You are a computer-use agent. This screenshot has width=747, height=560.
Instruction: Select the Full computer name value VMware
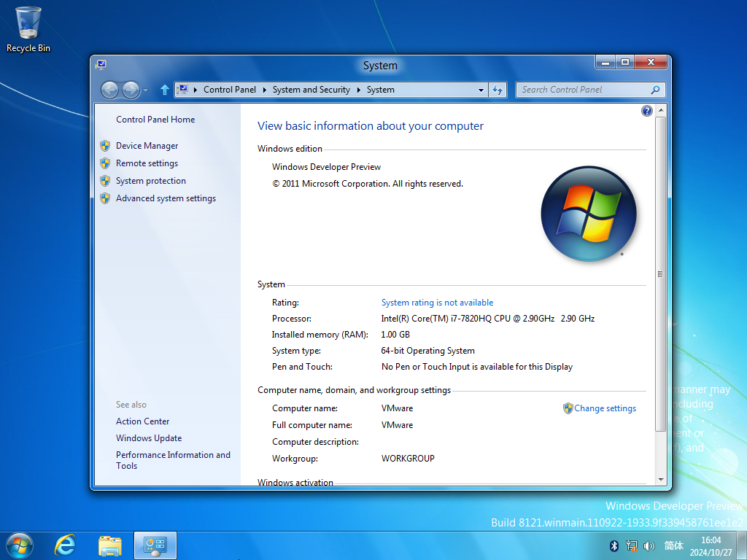coord(398,425)
